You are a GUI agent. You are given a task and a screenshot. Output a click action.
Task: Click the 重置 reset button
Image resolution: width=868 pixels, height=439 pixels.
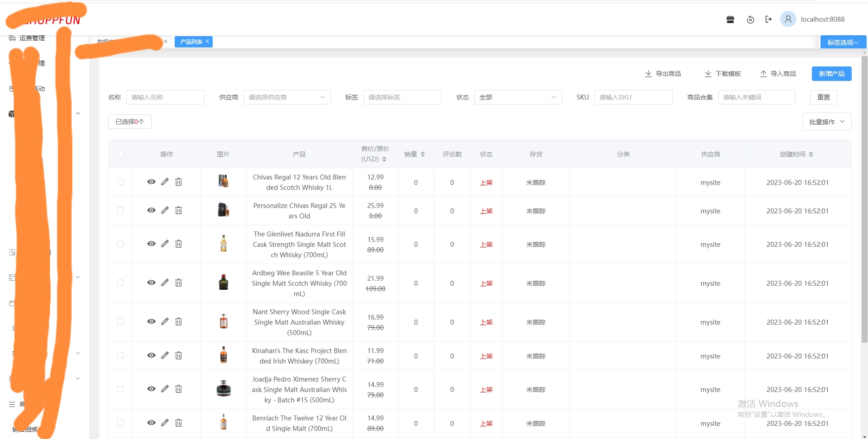[x=824, y=97]
